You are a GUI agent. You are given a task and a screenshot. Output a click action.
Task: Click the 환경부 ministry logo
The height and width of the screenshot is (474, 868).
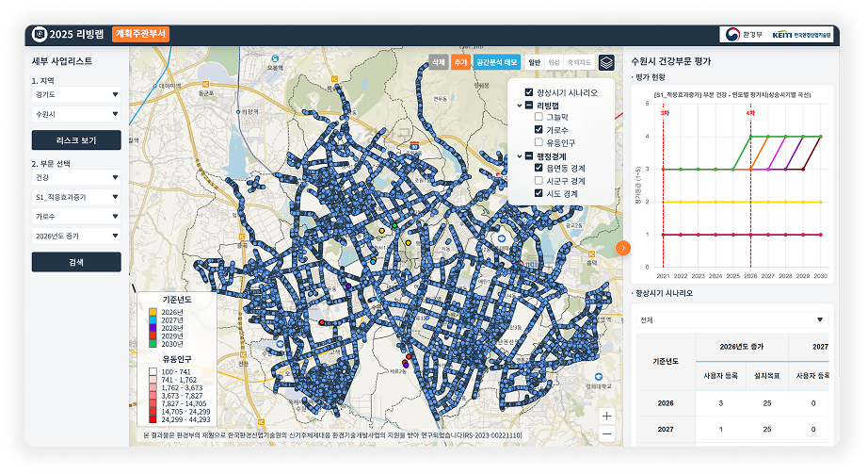point(743,34)
